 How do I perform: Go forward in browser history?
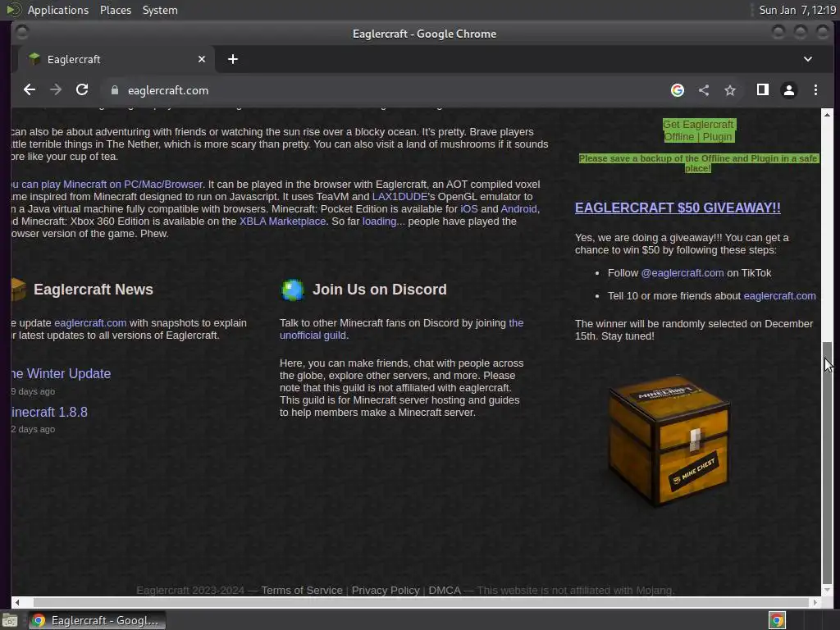56,90
